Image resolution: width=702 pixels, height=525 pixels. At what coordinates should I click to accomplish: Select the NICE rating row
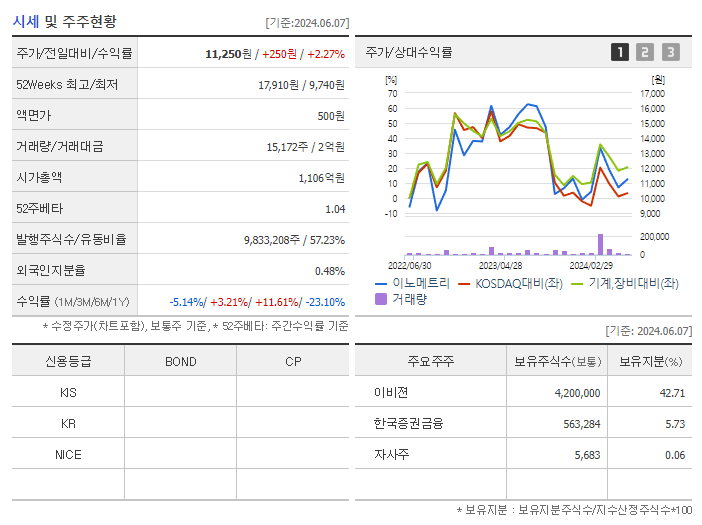tap(180, 454)
